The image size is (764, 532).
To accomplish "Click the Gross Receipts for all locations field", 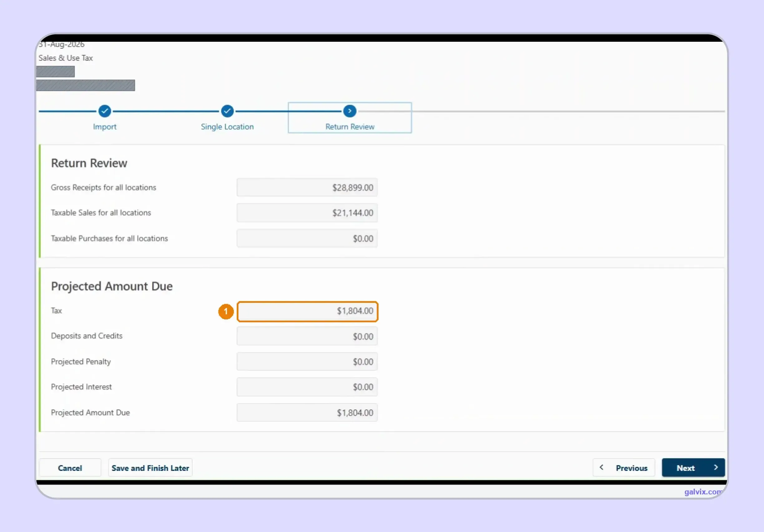I will point(307,187).
